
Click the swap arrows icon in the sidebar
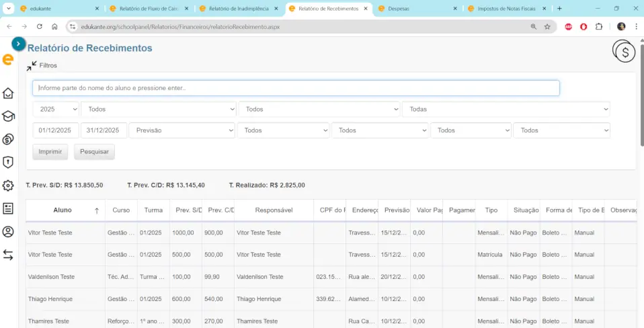8,255
